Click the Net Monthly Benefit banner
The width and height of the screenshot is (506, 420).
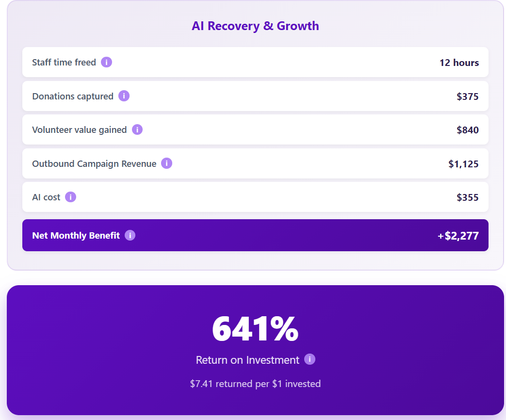click(x=255, y=235)
